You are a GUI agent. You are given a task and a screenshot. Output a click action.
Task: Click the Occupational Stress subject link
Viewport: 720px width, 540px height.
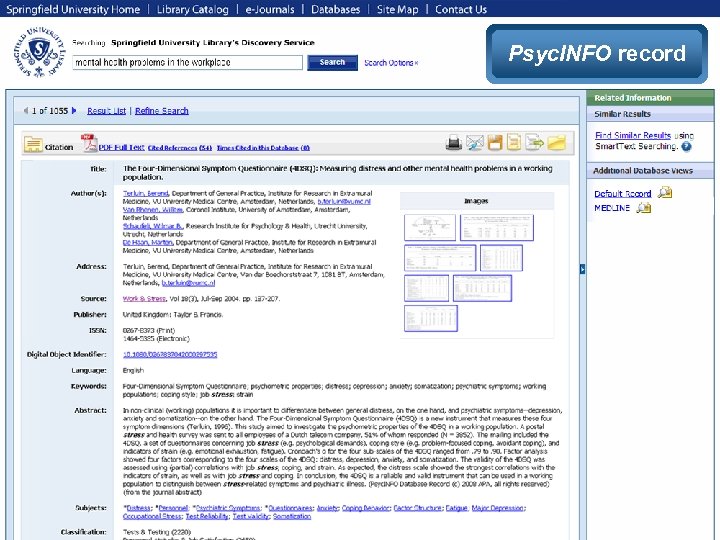tap(152, 516)
